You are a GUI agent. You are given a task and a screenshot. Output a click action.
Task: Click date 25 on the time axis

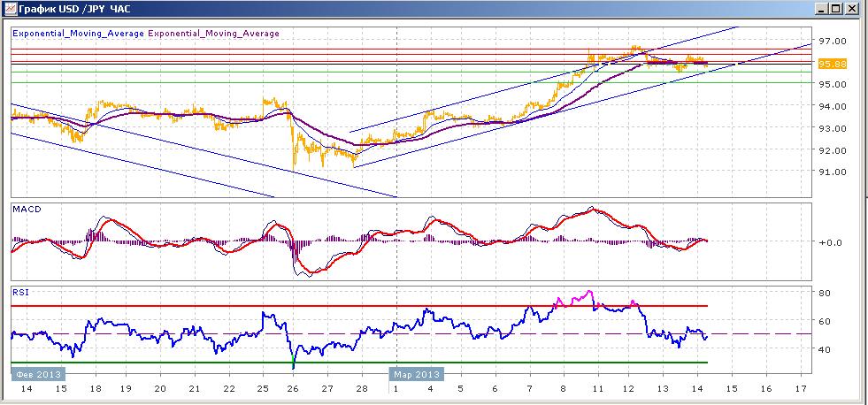pyautogui.click(x=263, y=389)
